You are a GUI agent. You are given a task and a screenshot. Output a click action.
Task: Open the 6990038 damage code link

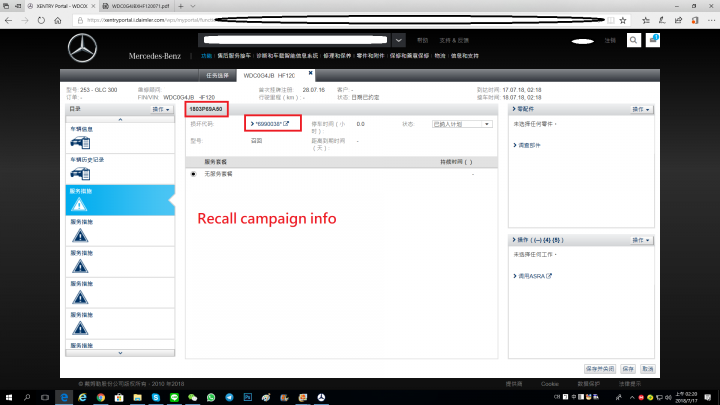tap(268, 124)
